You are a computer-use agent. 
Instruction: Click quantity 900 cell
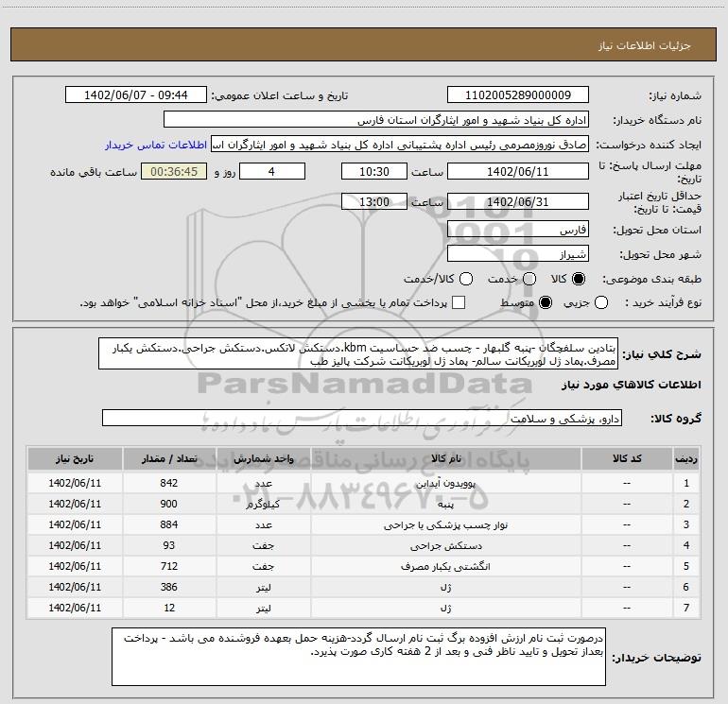[x=169, y=504]
